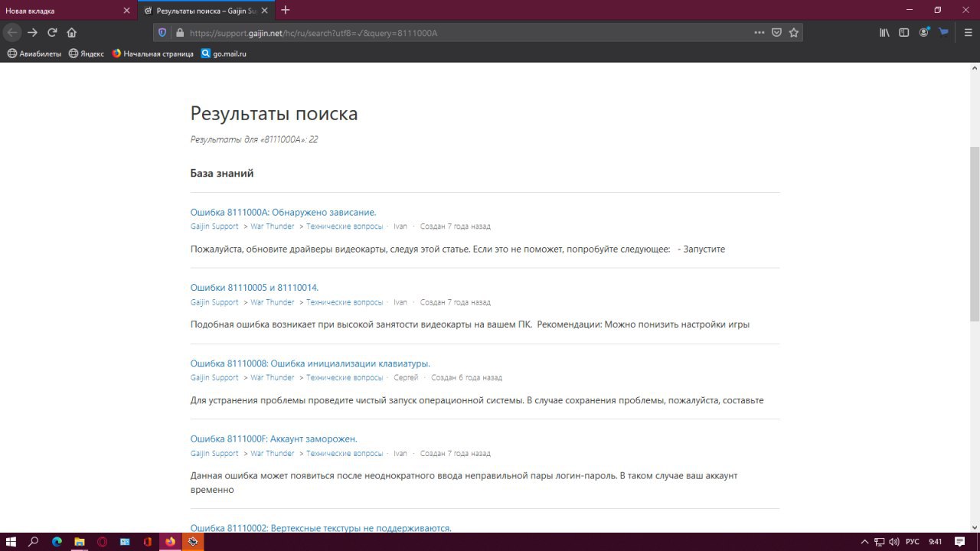This screenshot has width=980, height=551.
Task: Reload the page with the refresh icon
Action: point(52,32)
